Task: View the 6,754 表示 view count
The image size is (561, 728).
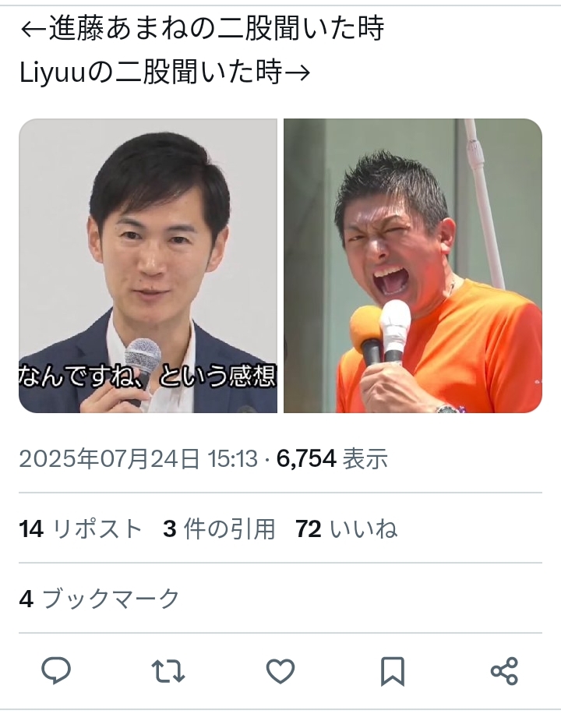Action: [332, 459]
